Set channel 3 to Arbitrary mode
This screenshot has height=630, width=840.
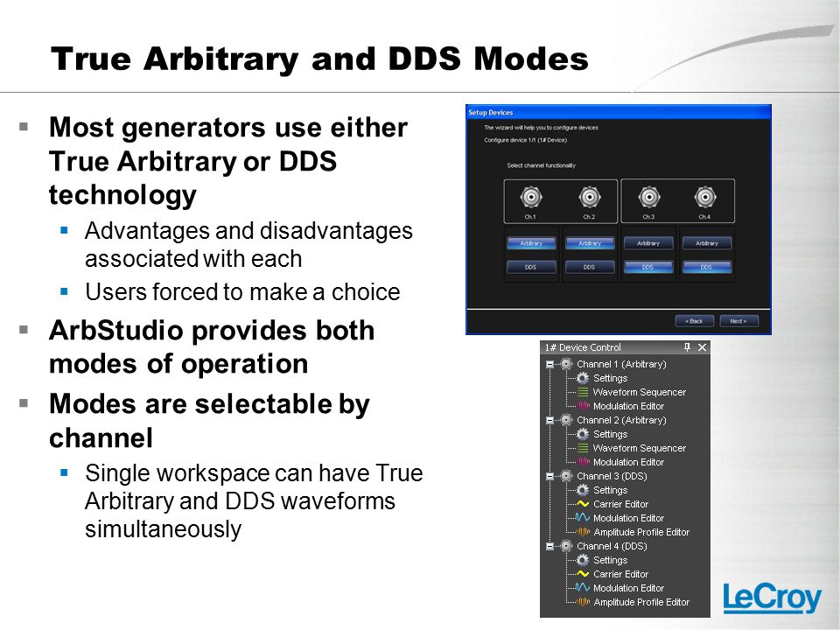pyautogui.click(x=648, y=243)
